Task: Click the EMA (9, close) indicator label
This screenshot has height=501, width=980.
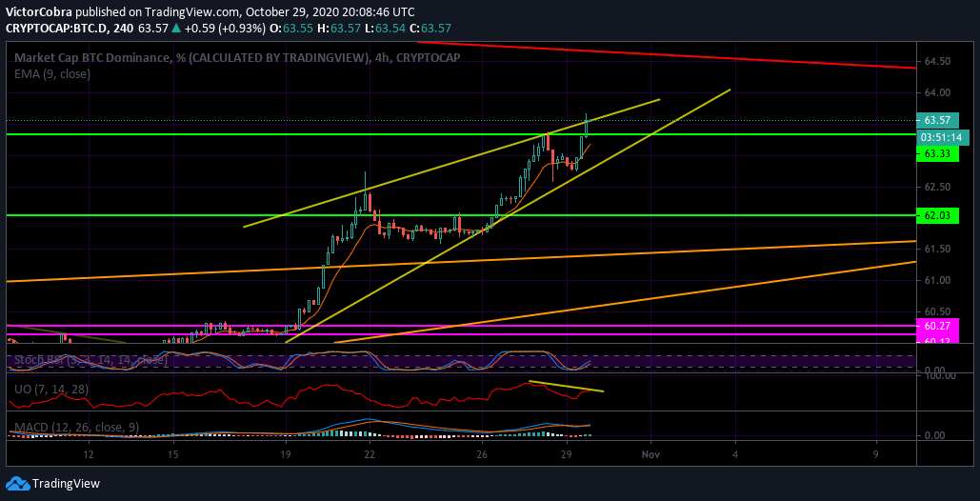Action: (x=52, y=73)
